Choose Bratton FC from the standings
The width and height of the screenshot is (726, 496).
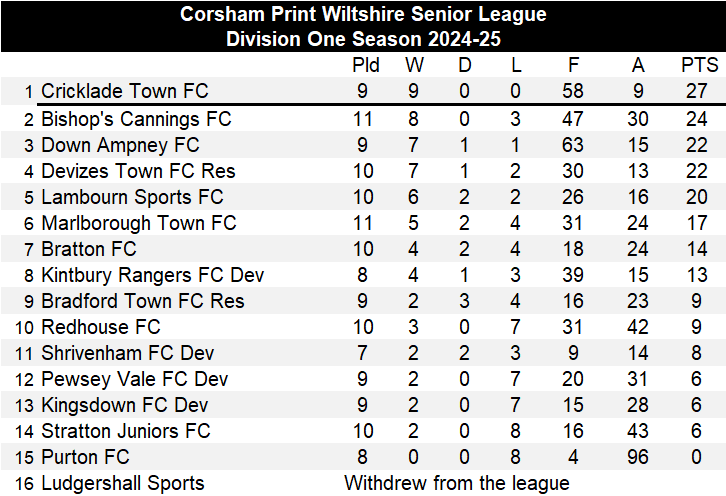pyautogui.click(x=89, y=249)
